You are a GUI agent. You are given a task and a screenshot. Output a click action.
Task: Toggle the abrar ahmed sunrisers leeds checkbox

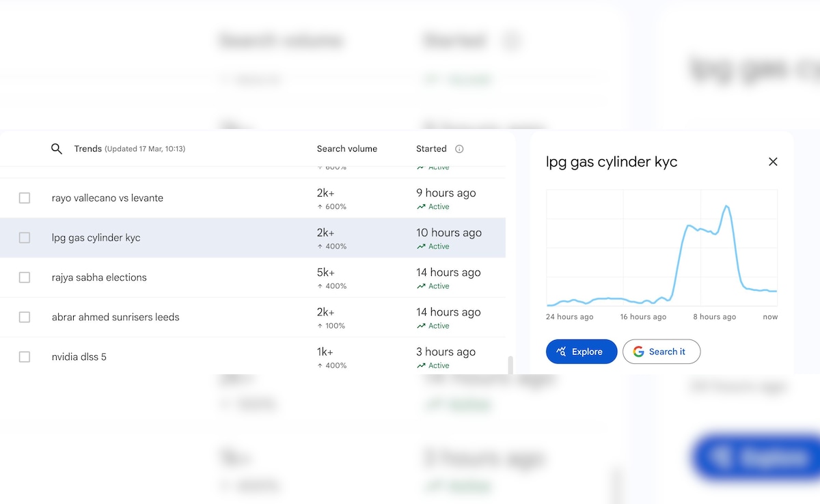tap(25, 317)
